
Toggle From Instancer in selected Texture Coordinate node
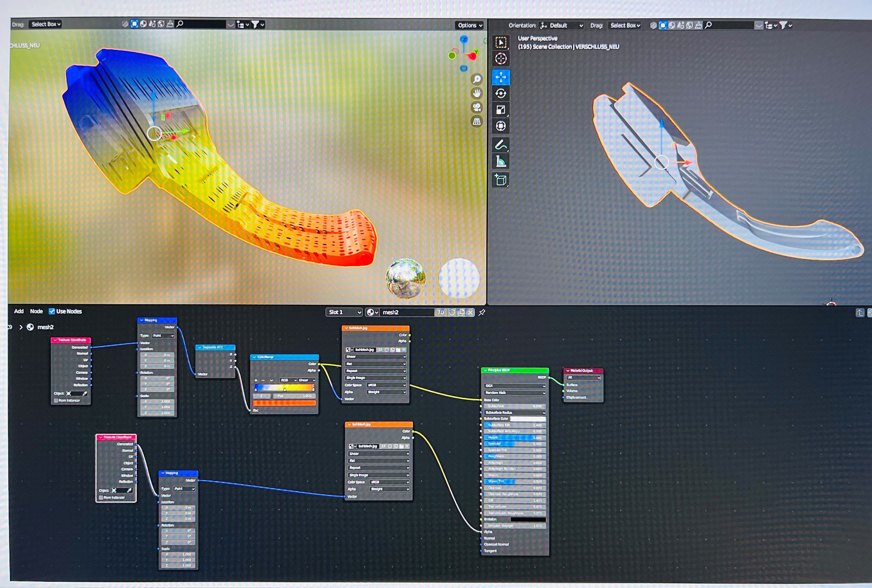click(101, 498)
